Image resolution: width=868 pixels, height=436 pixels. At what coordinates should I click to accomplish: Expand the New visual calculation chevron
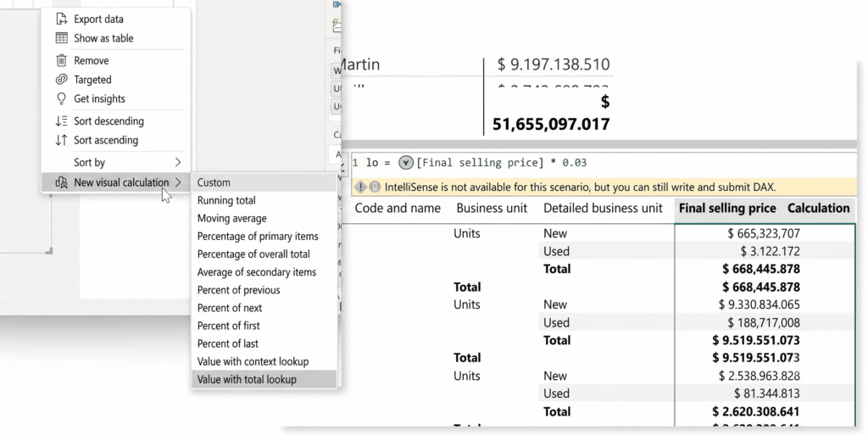pyautogui.click(x=178, y=182)
